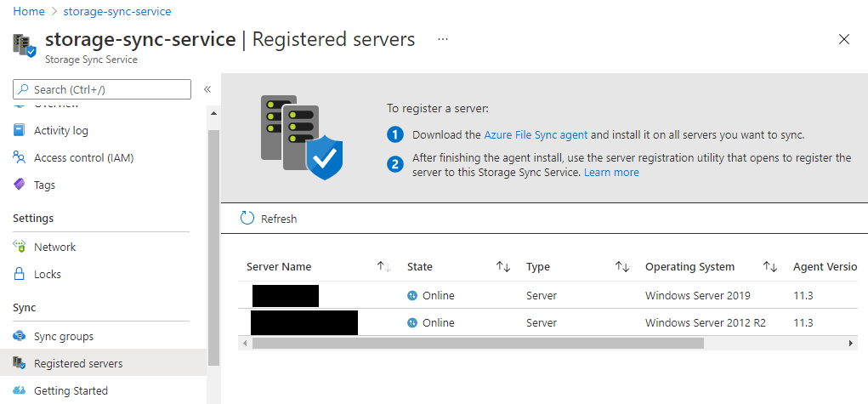This screenshot has height=404, width=868.
Task: Click the Getting Started cloud icon
Action: 20,391
